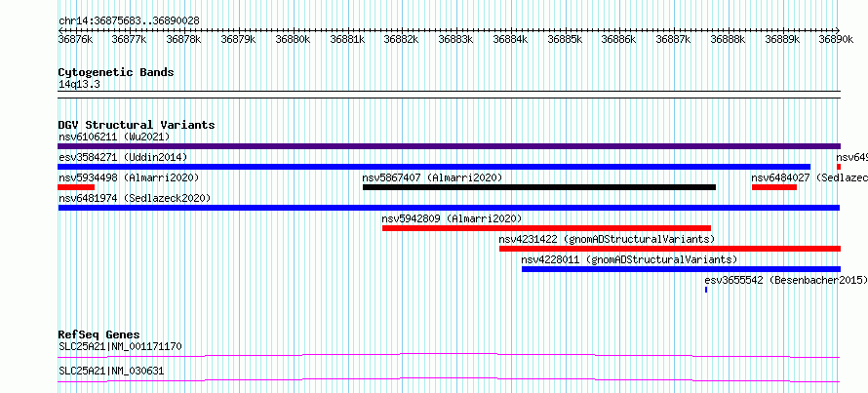Open the nsv4231422 gnomAD red variant bar

pyautogui.click(x=670, y=249)
